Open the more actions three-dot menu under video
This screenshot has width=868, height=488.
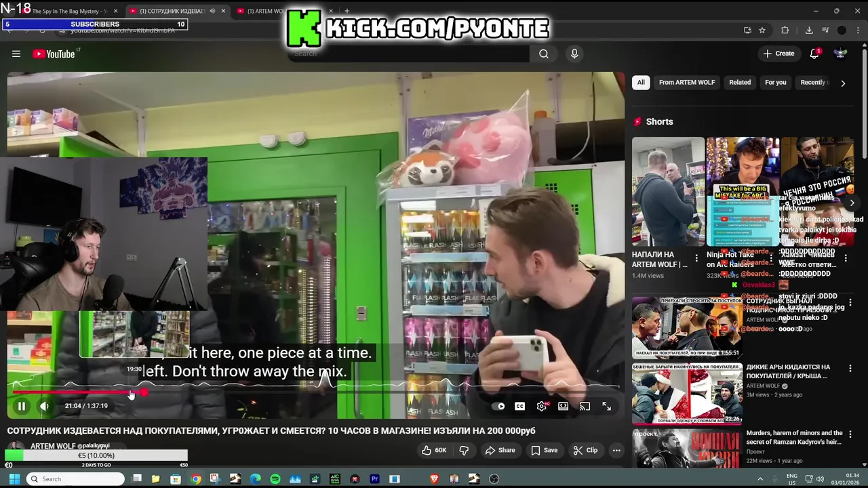[616, 450]
